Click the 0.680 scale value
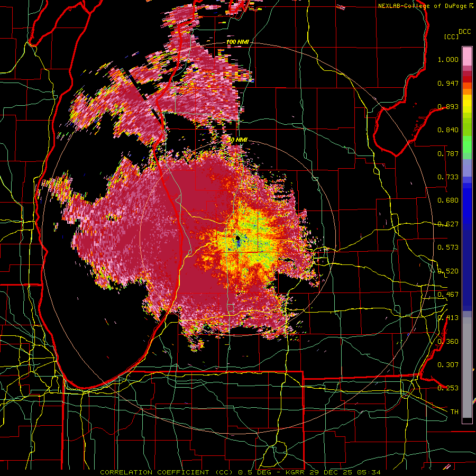Image resolution: width=476 pixels, height=476 pixels. 448,200
